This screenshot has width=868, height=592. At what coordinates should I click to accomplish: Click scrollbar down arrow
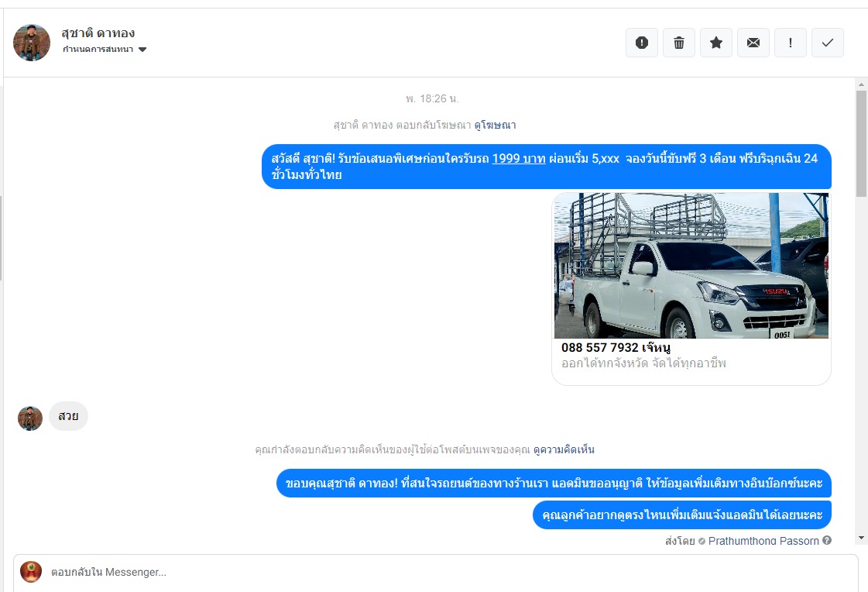861,538
